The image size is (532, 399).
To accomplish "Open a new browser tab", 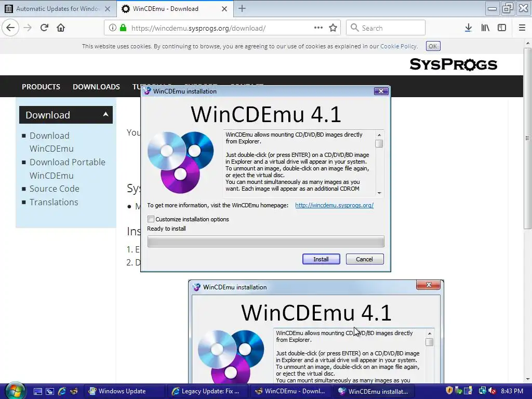I will [x=242, y=8].
